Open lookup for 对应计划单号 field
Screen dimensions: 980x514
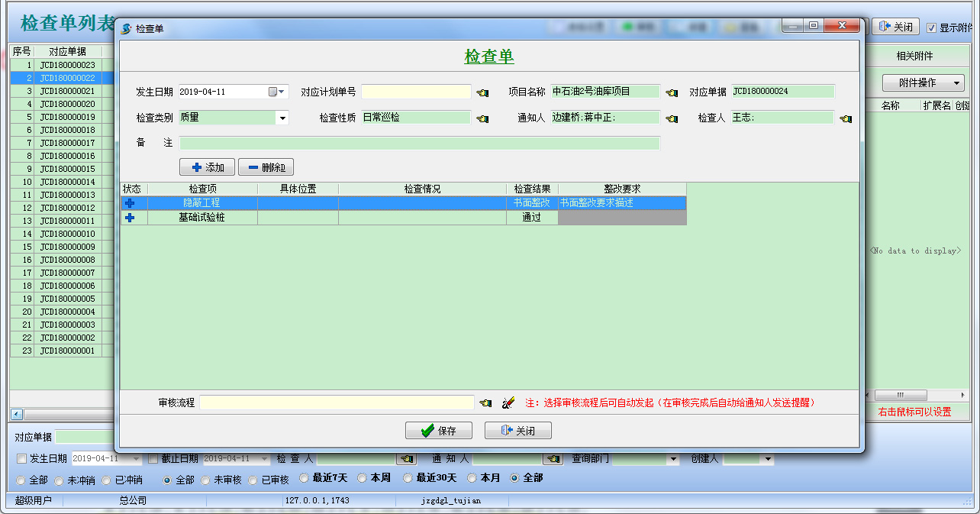click(482, 93)
